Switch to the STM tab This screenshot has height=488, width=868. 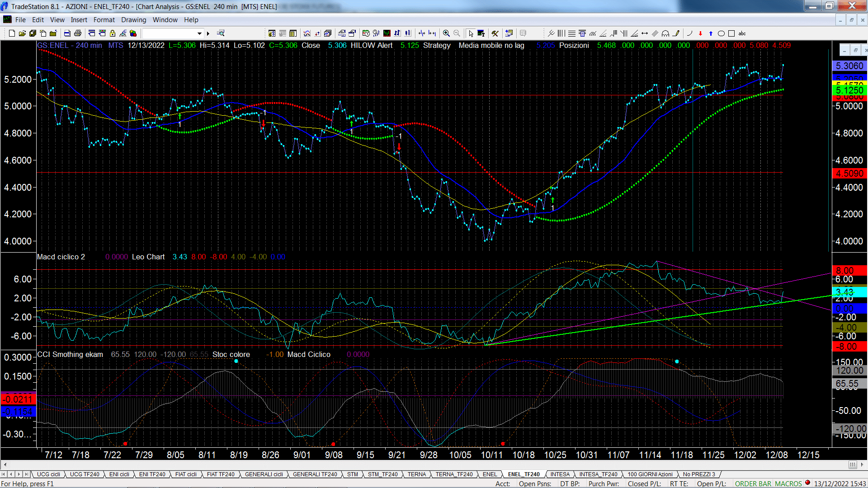coord(353,474)
